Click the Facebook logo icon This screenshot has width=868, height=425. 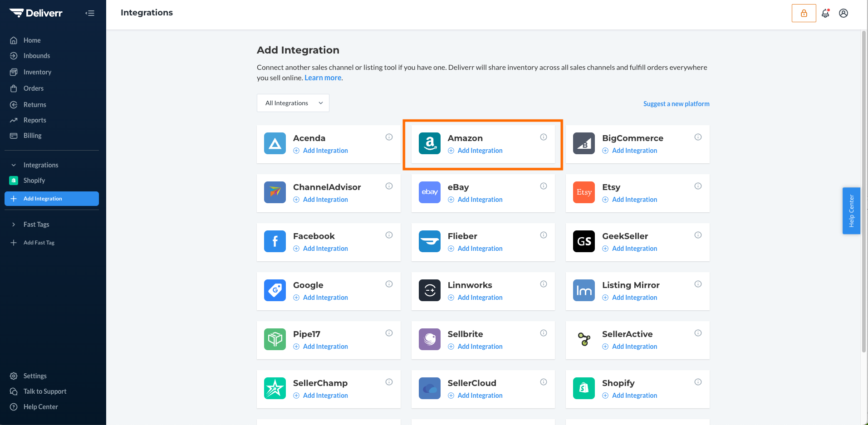point(275,241)
